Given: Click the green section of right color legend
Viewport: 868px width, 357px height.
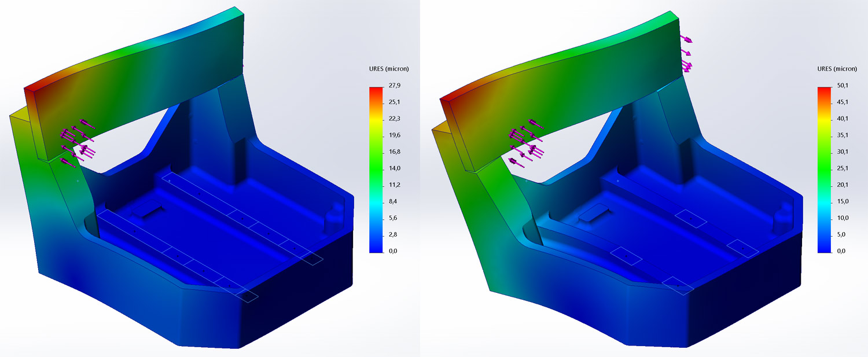Looking at the screenshot, I should point(825,169).
